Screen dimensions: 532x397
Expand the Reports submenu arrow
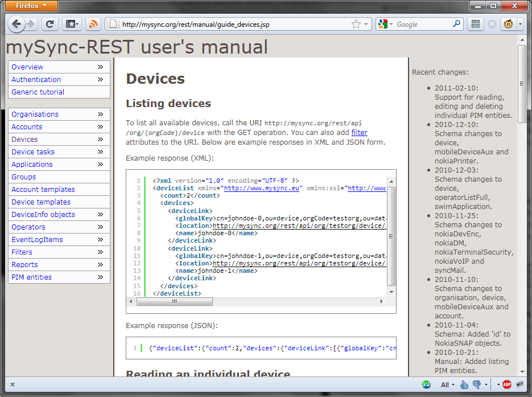(x=101, y=264)
